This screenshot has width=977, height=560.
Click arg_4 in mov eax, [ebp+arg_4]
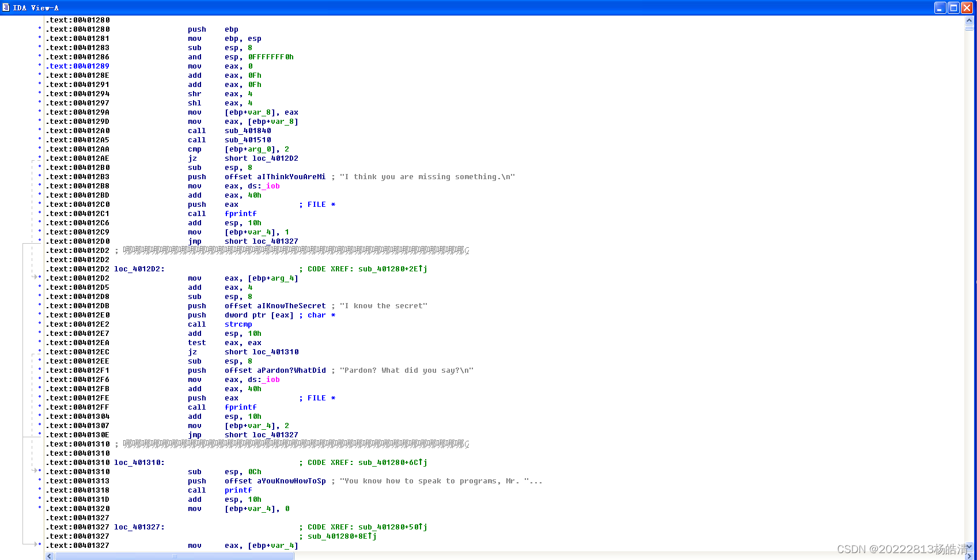coord(282,278)
